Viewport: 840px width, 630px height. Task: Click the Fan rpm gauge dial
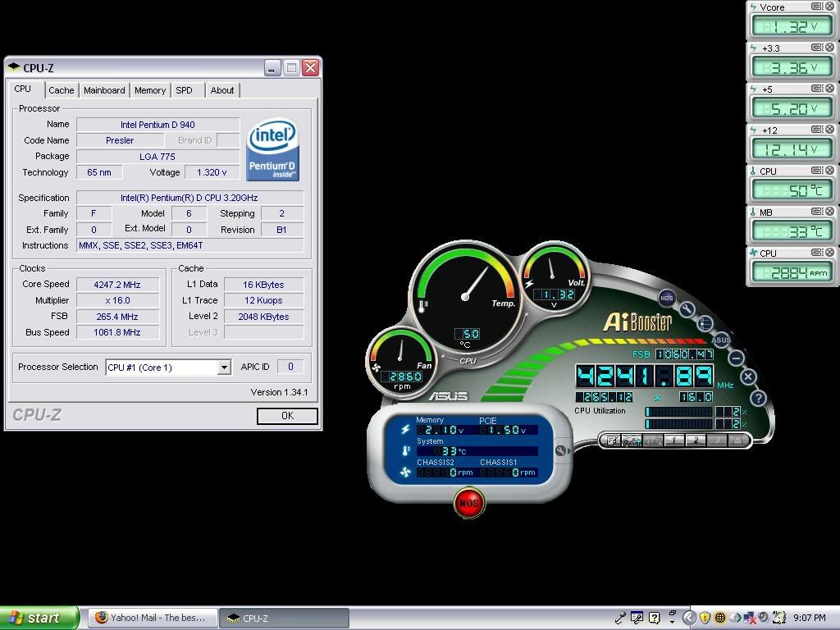click(401, 361)
